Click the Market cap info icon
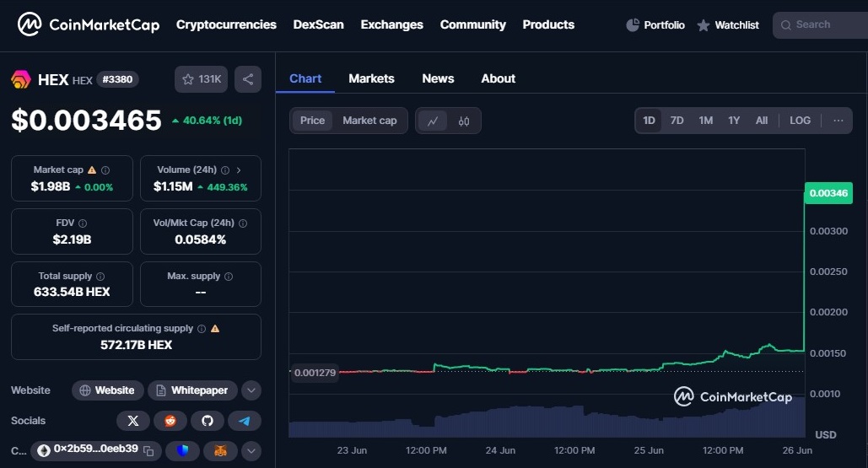Screen dimensions: 868x468 (105, 170)
